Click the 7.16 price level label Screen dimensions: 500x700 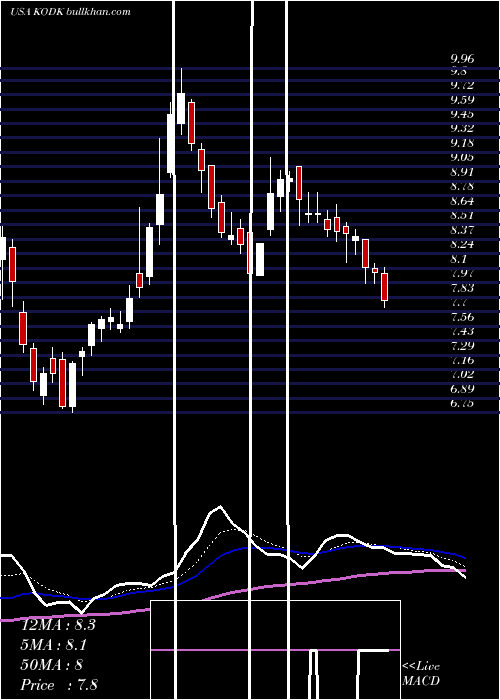pos(462,360)
